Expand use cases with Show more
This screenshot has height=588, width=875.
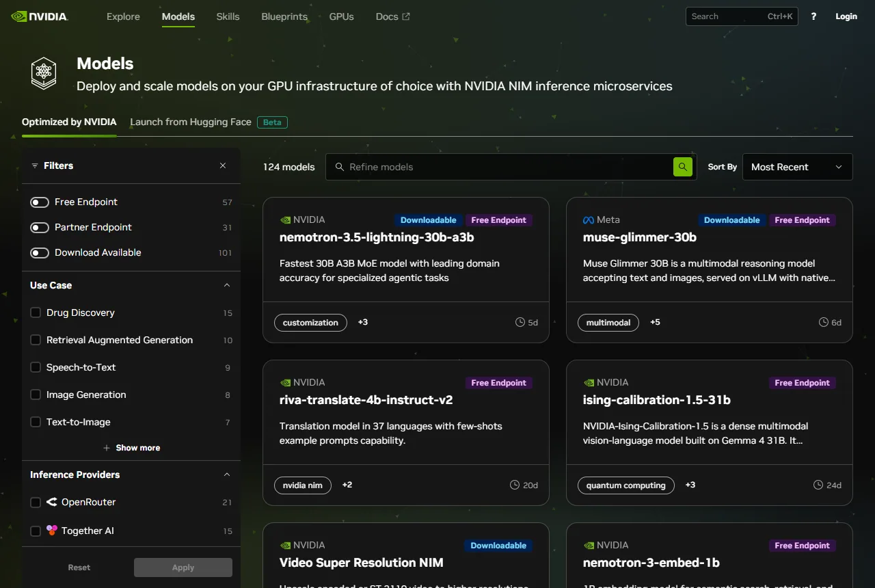pyautogui.click(x=131, y=448)
